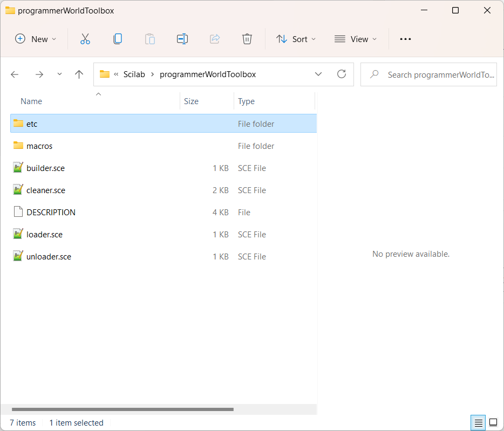504x431 pixels.
Task: Open the View layout dropdown
Action: pyautogui.click(x=356, y=39)
